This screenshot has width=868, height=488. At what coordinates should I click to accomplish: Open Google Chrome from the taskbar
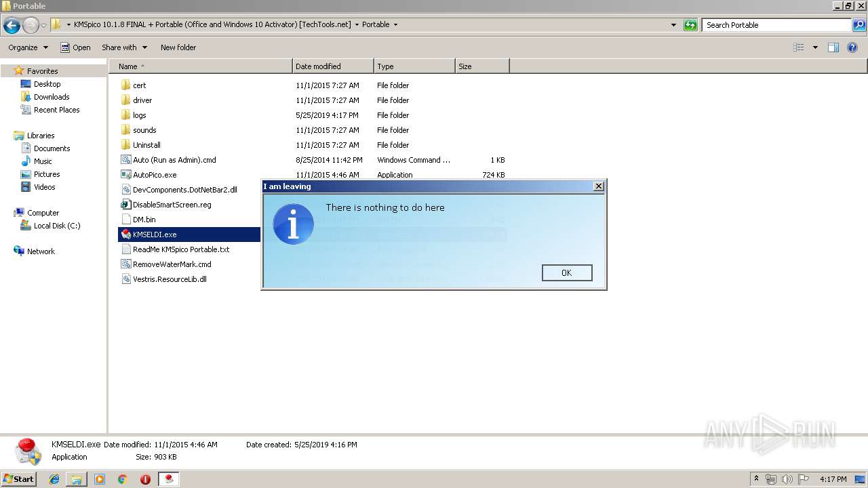[122, 479]
